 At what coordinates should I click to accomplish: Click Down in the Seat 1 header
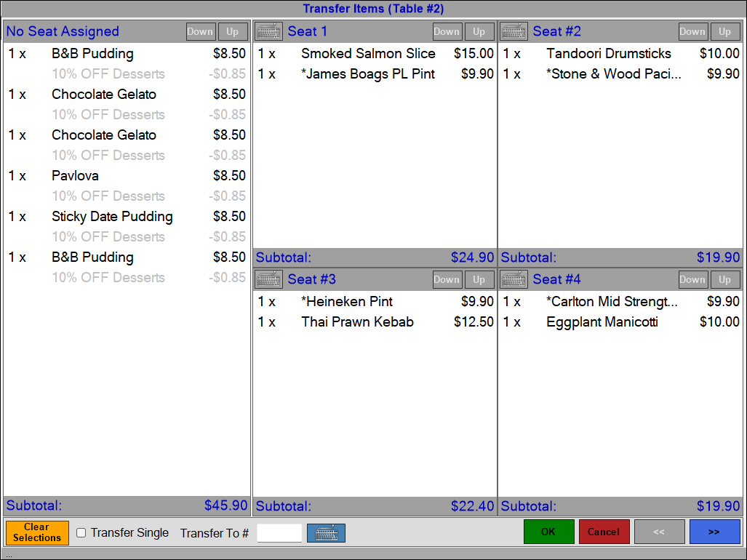pyautogui.click(x=447, y=32)
